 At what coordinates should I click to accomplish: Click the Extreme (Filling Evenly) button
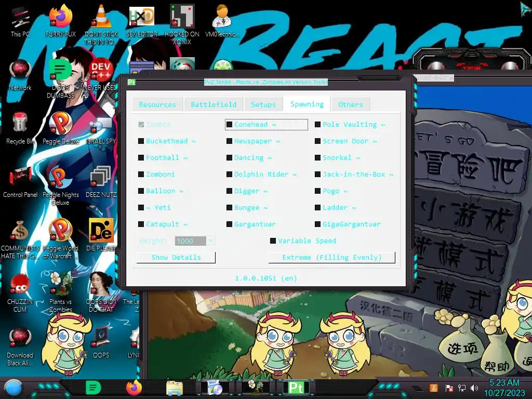332,258
